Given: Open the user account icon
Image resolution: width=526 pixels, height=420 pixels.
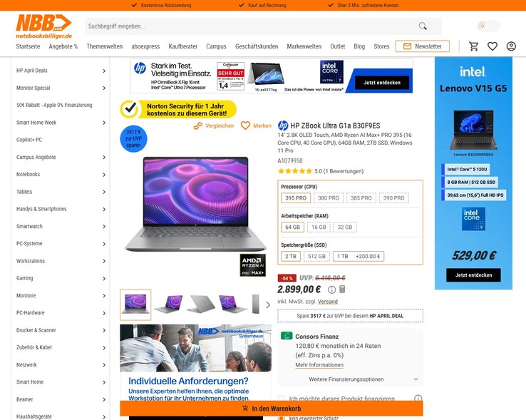Looking at the screenshot, I should (x=511, y=46).
